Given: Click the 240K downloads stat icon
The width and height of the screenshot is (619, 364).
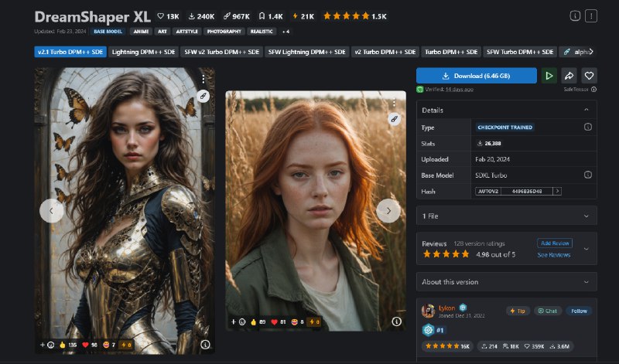Looking at the screenshot, I should click(191, 16).
